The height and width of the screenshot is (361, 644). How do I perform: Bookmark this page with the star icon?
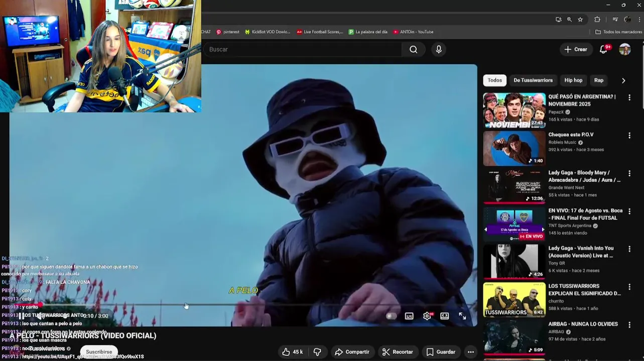pos(580,20)
